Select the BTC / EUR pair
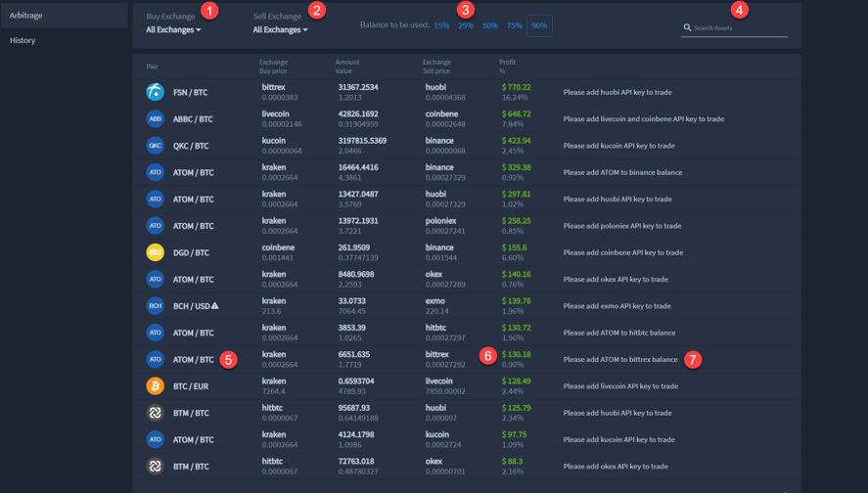The height and width of the screenshot is (493, 868). [x=191, y=386]
